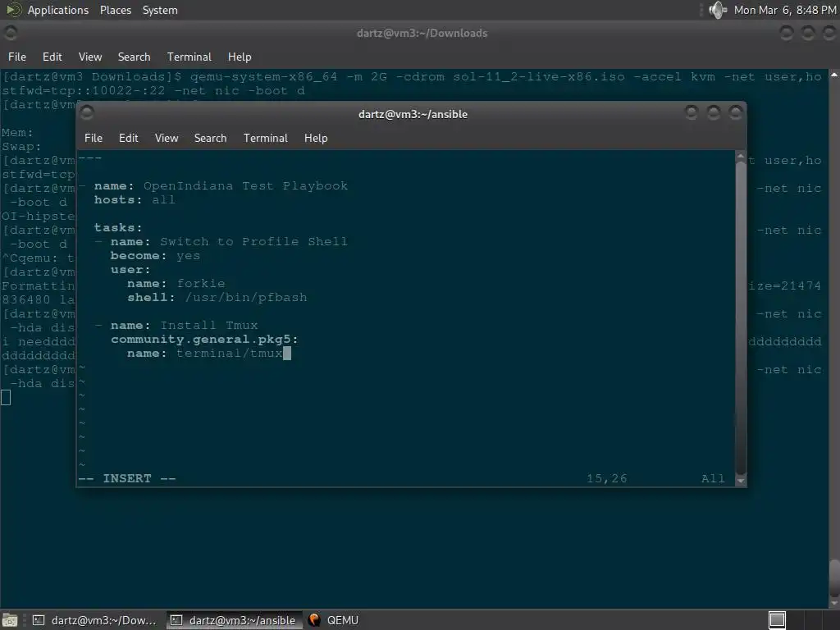Click the 'OpenIndiana Test Playbook' text
This screenshot has width=840, height=630.
click(x=245, y=186)
